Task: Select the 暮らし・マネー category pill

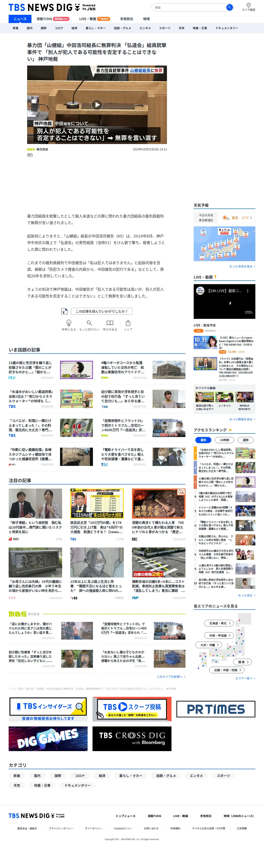Action: (131, 776)
